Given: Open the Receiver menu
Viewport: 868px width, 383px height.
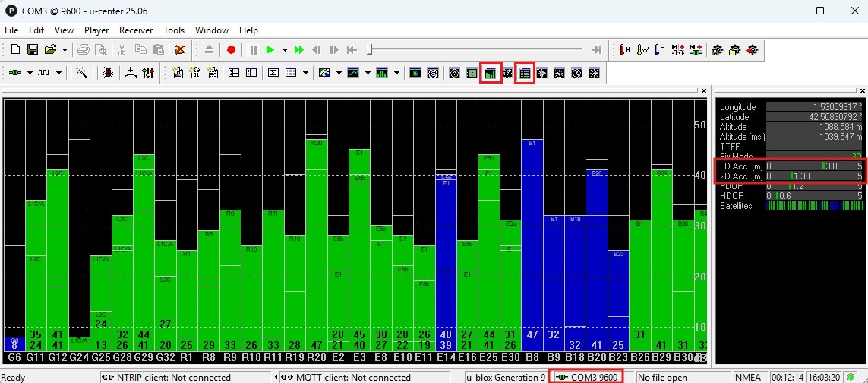Looking at the screenshot, I should (136, 30).
